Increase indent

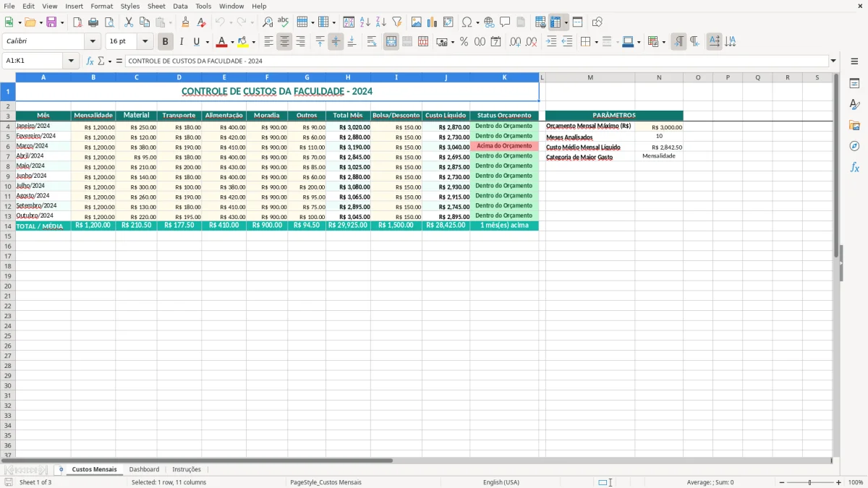(x=551, y=42)
